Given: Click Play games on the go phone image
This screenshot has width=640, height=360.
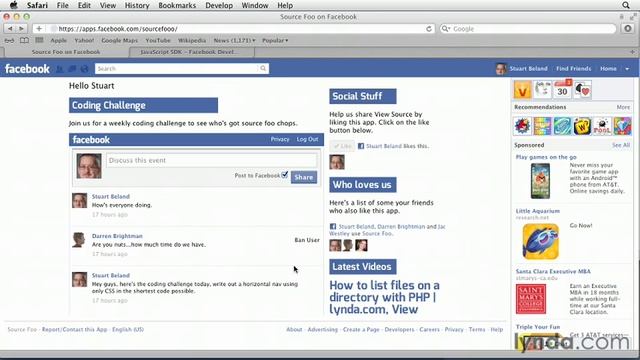Looking at the screenshot, I should click(540, 181).
